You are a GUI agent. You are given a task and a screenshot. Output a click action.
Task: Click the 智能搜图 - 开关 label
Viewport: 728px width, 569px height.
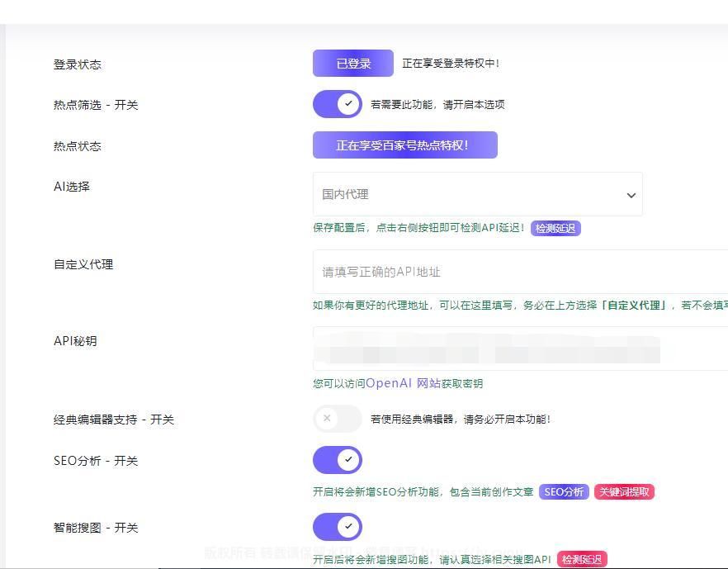[96, 528]
